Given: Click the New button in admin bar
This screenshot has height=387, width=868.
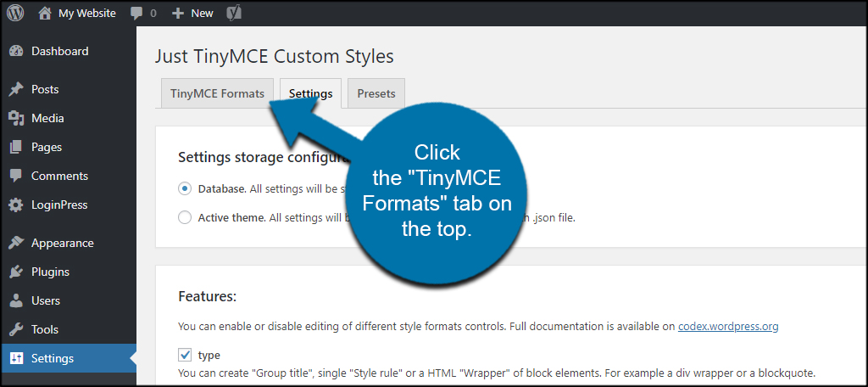Looking at the screenshot, I should tap(202, 14).
